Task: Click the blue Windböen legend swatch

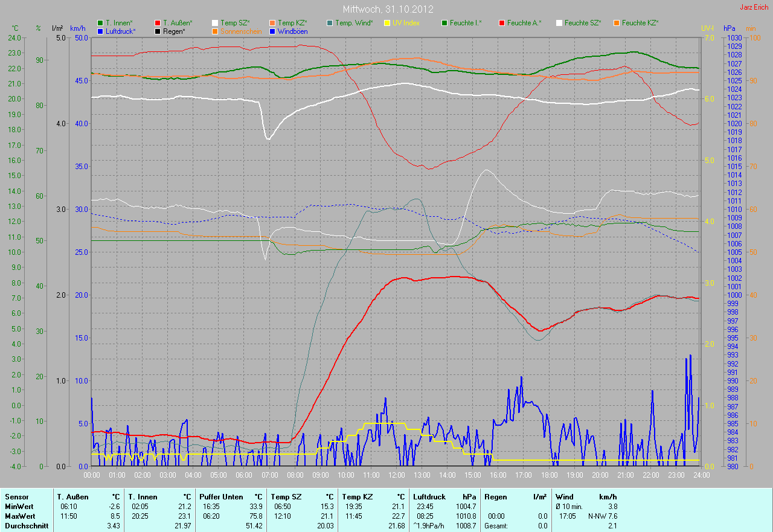Action: tap(273, 31)
